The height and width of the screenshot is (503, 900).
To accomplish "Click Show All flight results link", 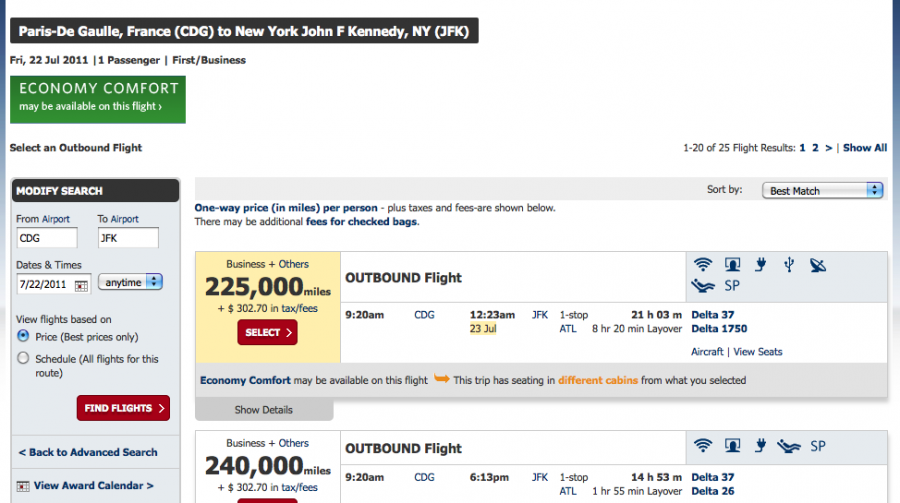I will [x=865, y=148].
